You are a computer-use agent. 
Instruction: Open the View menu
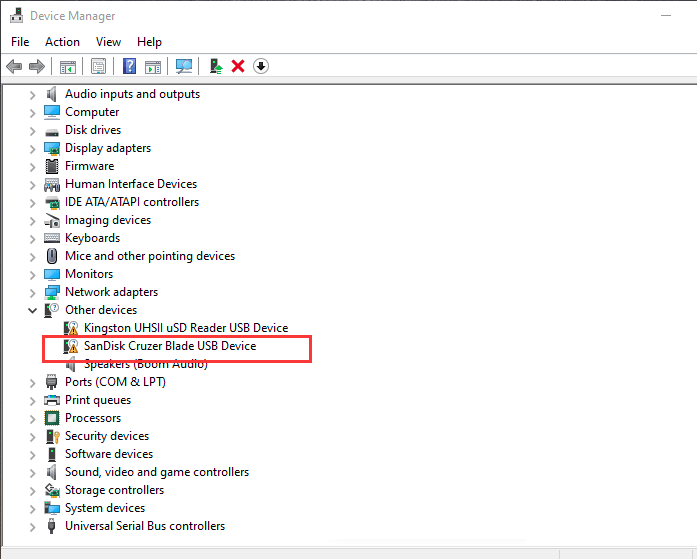click(108, 42)
